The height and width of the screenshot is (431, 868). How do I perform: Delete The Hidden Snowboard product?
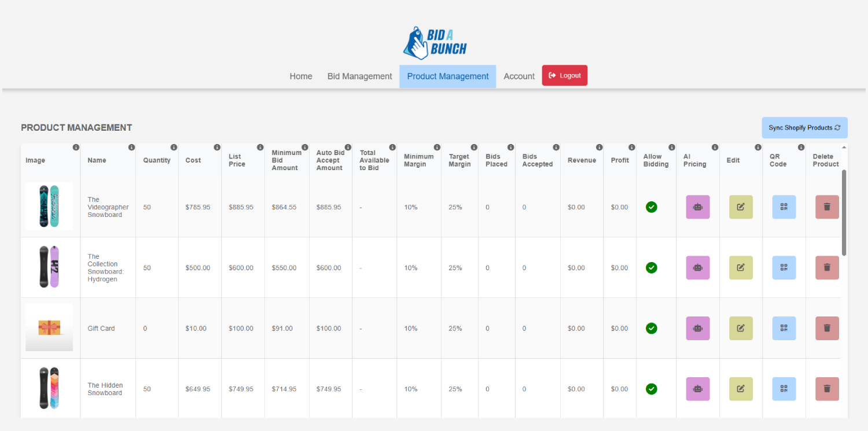(x=827, y=389)
